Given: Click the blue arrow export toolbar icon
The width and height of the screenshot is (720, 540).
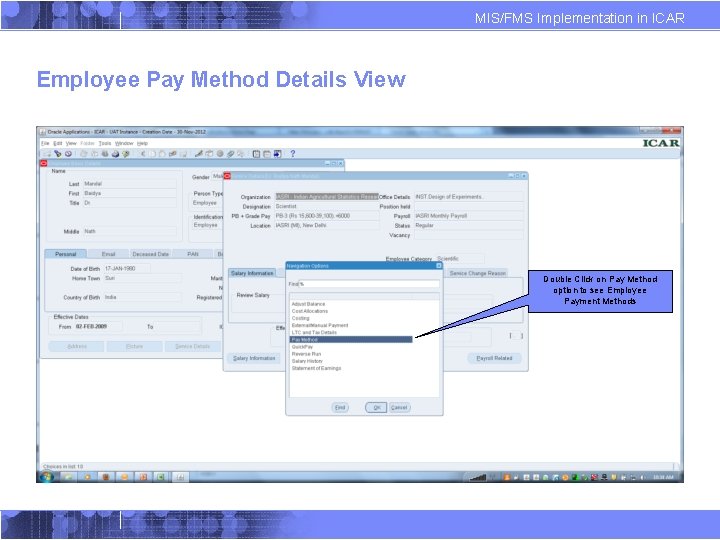Looking at the screenshot, I should 277,154.
